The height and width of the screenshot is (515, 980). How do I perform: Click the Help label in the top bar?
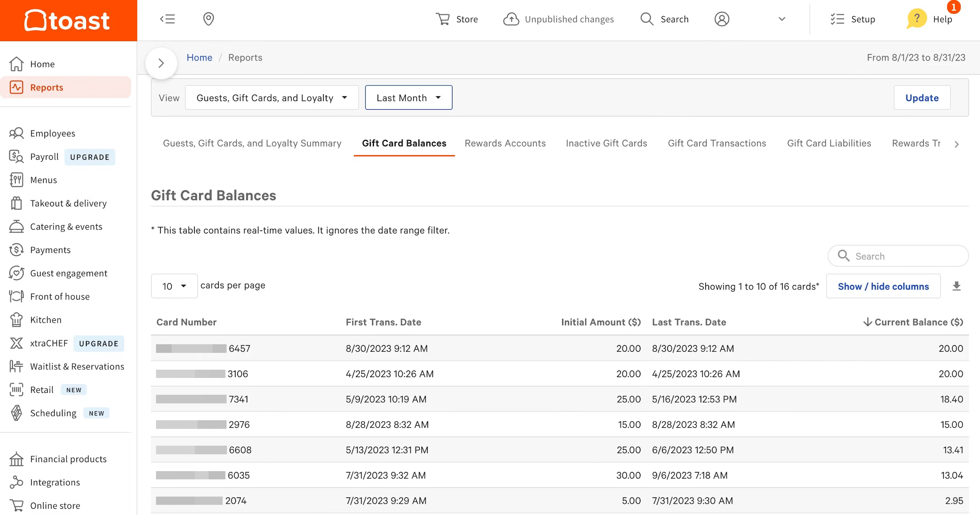coord(942,19)
